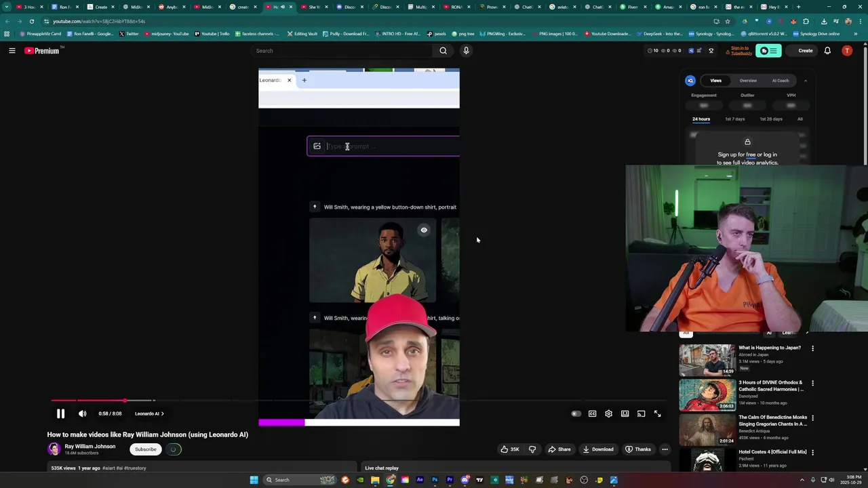868x488 pixels.
Task: Toggle the autoplay switch
Action: pos(576,413)
